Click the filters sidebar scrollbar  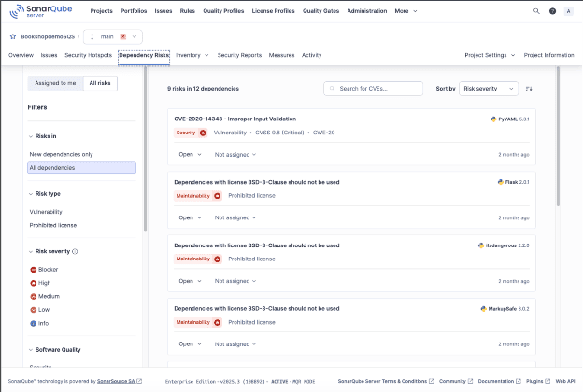[145, 148]
